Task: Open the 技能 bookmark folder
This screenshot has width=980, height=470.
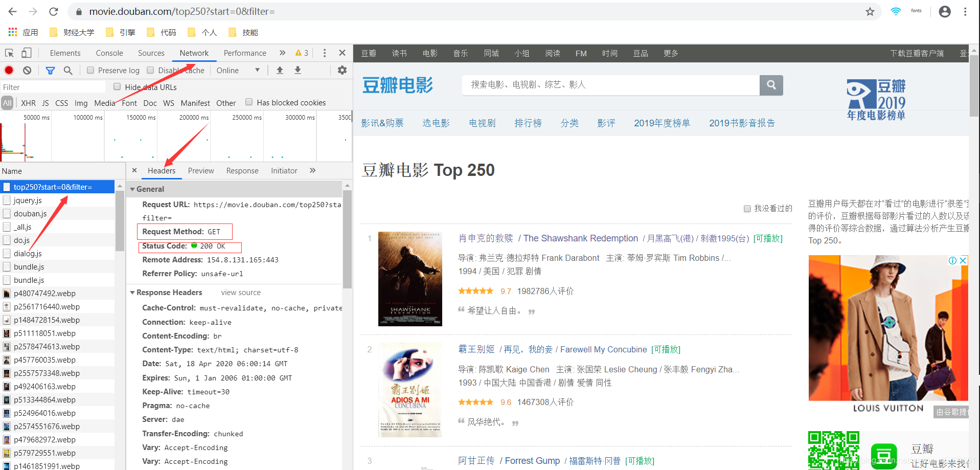Action: pos(243,32)
